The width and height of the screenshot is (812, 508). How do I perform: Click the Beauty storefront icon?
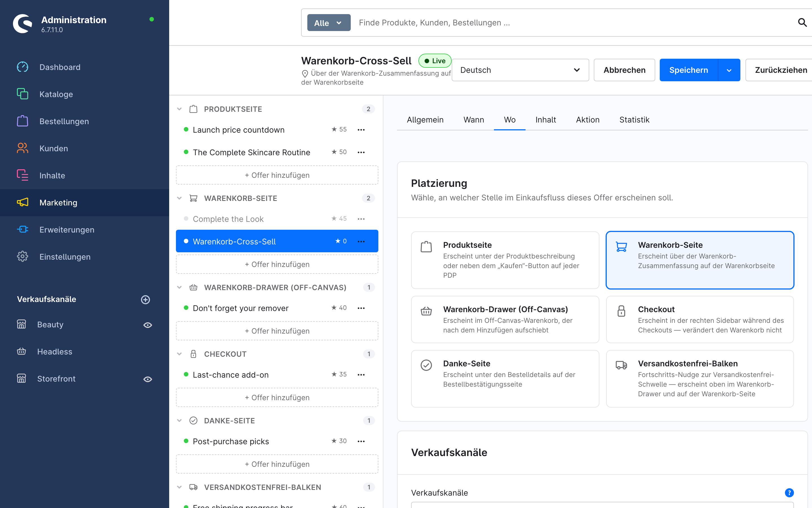21,324
